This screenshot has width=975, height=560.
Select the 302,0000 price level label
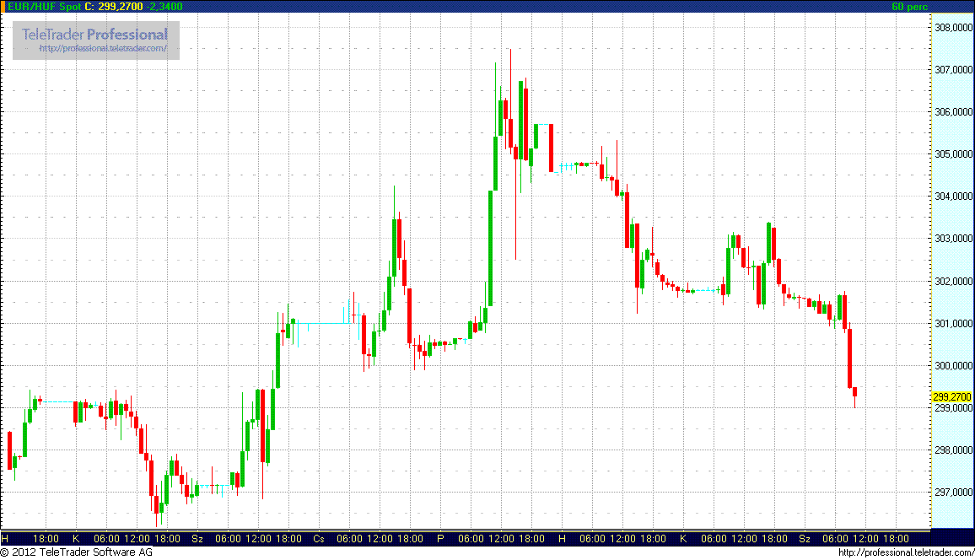[x=954, y=282]
